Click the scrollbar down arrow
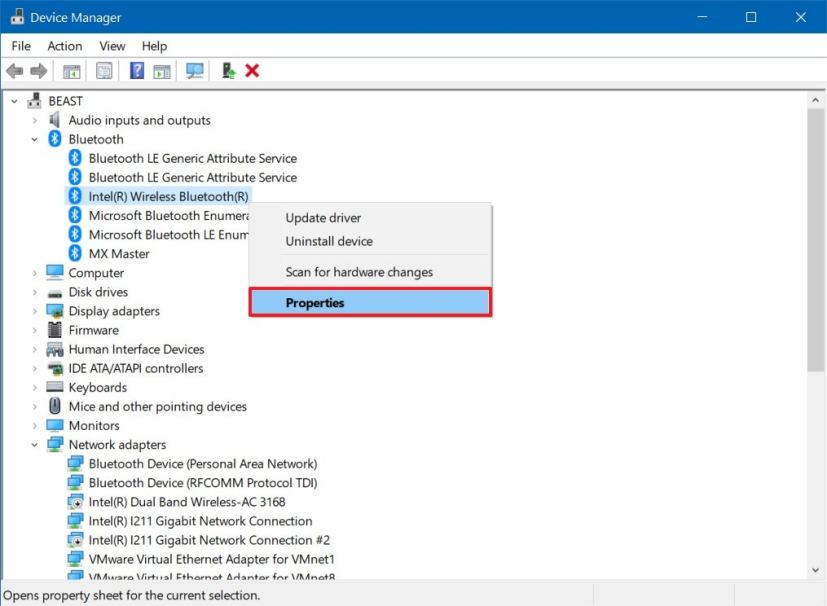Viewport: 827px width, 606px height. pyautogui.click(x=815, y=570)
